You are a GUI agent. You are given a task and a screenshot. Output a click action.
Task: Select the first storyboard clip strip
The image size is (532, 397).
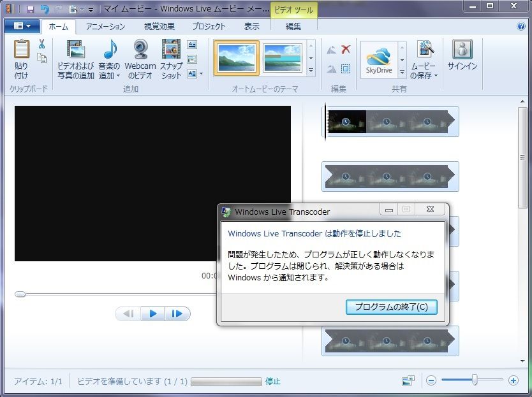[390, 121]
